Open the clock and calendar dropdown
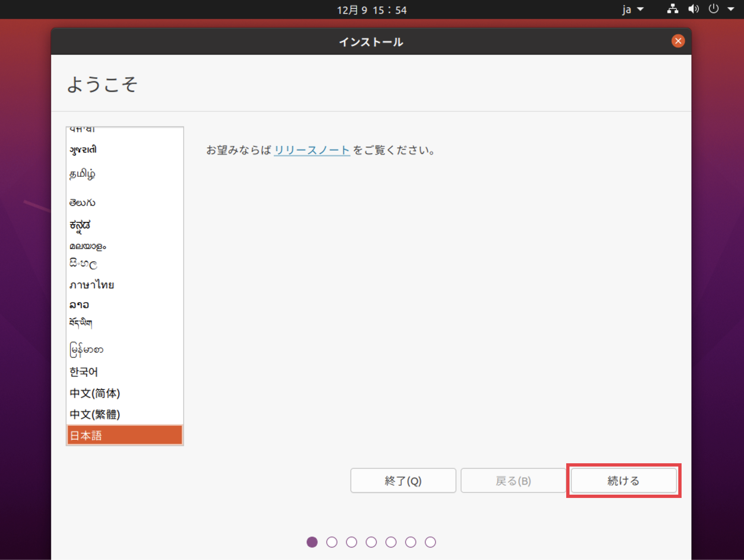This screenshot has width=744, height=560. point(371,9)
